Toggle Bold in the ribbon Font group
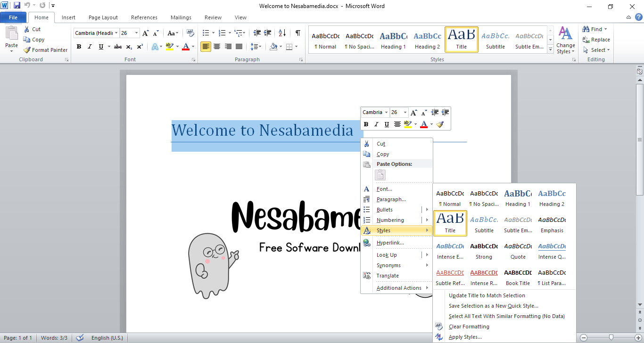 (79, 47)
